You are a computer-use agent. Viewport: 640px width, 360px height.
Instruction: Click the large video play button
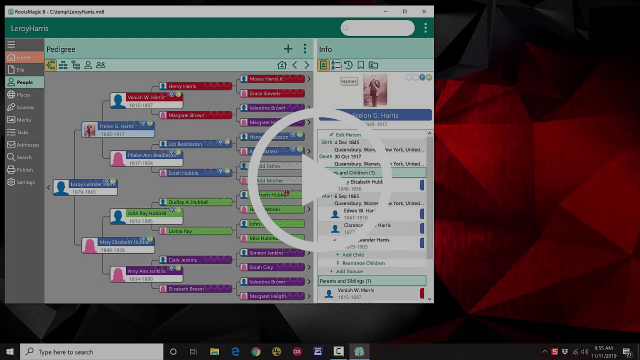click(320, 180)
